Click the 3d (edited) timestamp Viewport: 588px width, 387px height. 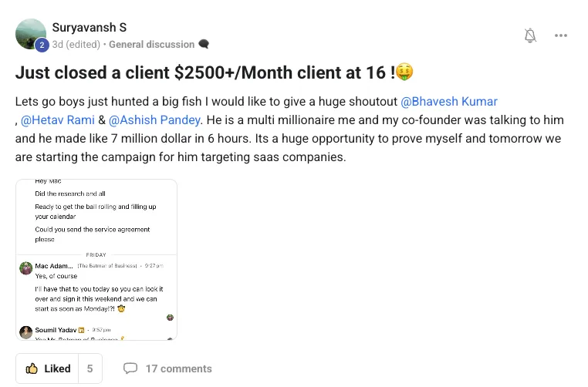tap(76, 45)
